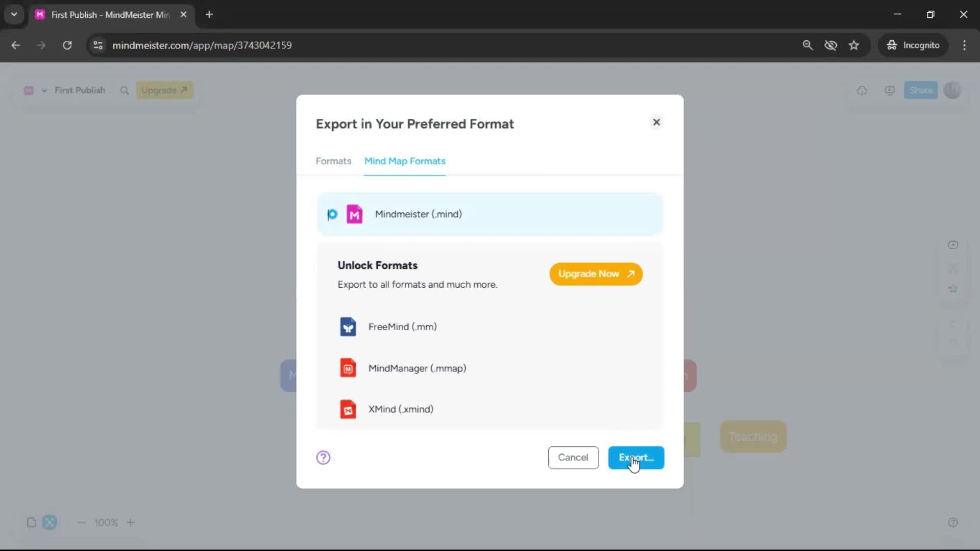
Task: Reload the page
Action: click(67, 45)
